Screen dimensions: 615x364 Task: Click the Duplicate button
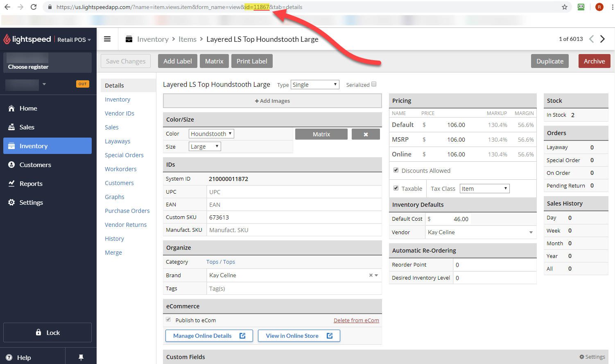550,61
